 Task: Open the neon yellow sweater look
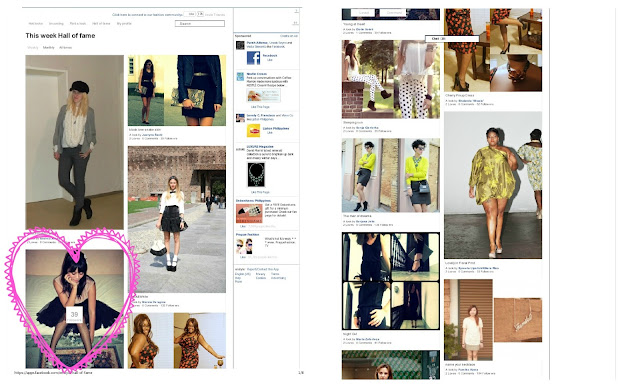[x=391, y=175]
